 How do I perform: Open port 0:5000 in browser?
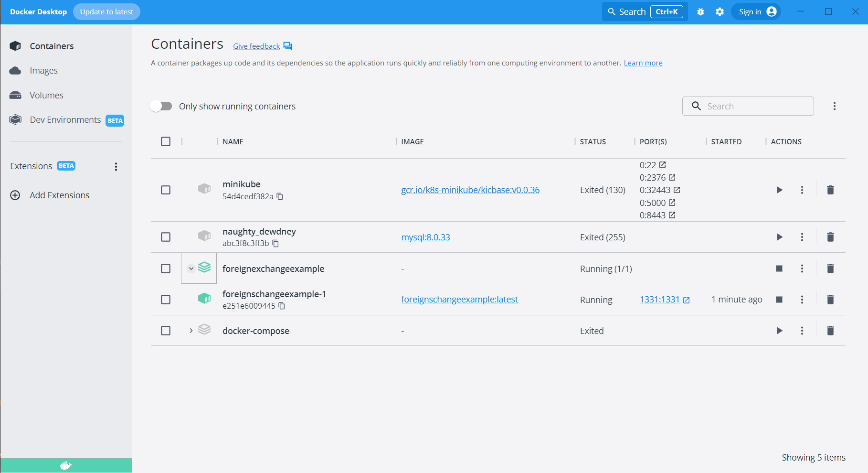tap(672, 203)
